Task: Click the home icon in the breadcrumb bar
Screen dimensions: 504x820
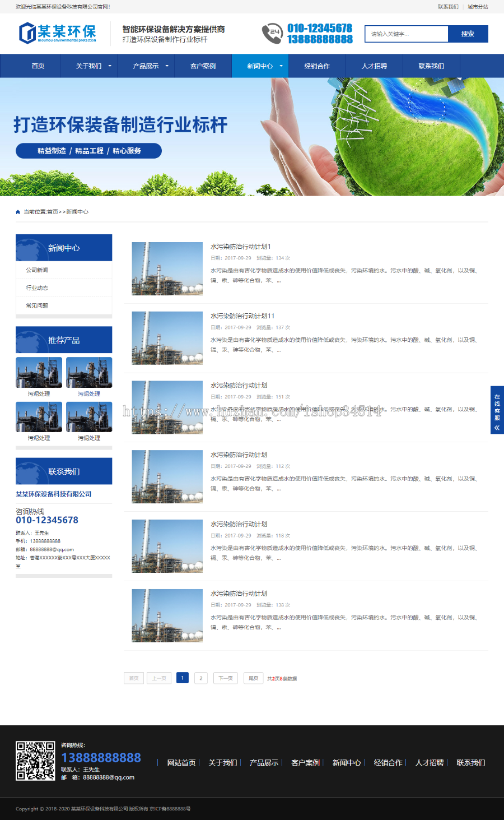Action: [17, 211]
